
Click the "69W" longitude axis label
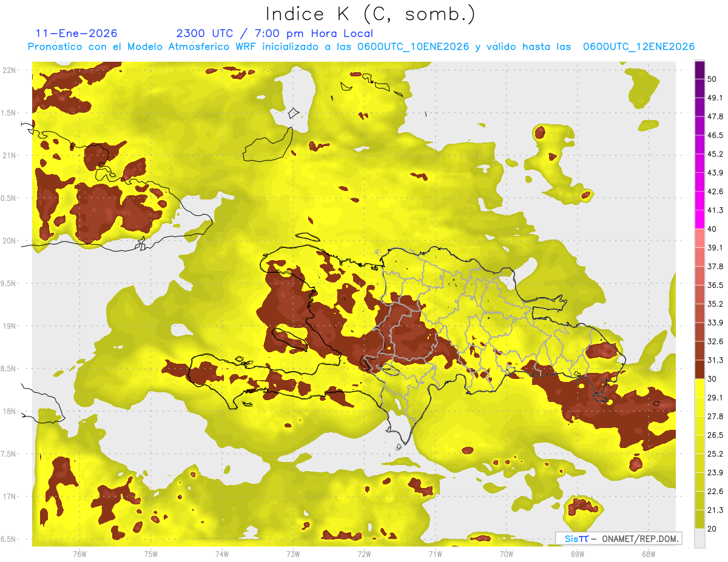tap(577, 555)
